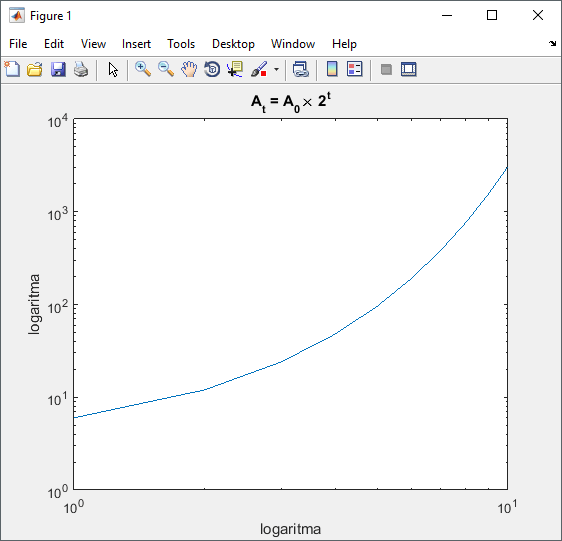Click the Show Plot Tools icon
The height and width of the screenshot is (541, 562).
coord(409,69)
